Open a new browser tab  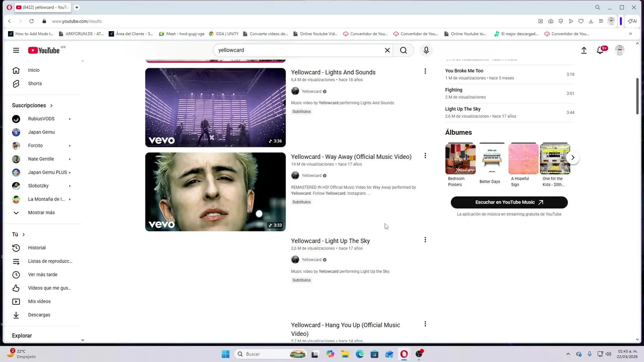[x=77, y=8]
